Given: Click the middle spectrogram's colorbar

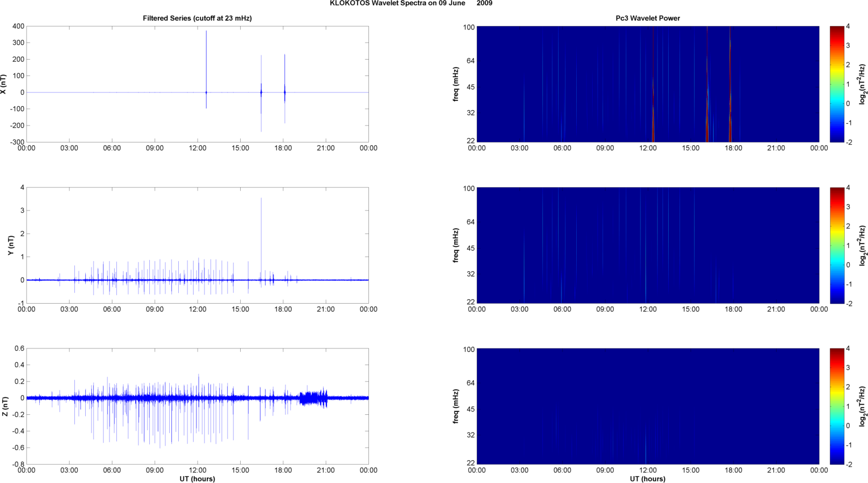Looking at the screenshot, I should (837, 245).
